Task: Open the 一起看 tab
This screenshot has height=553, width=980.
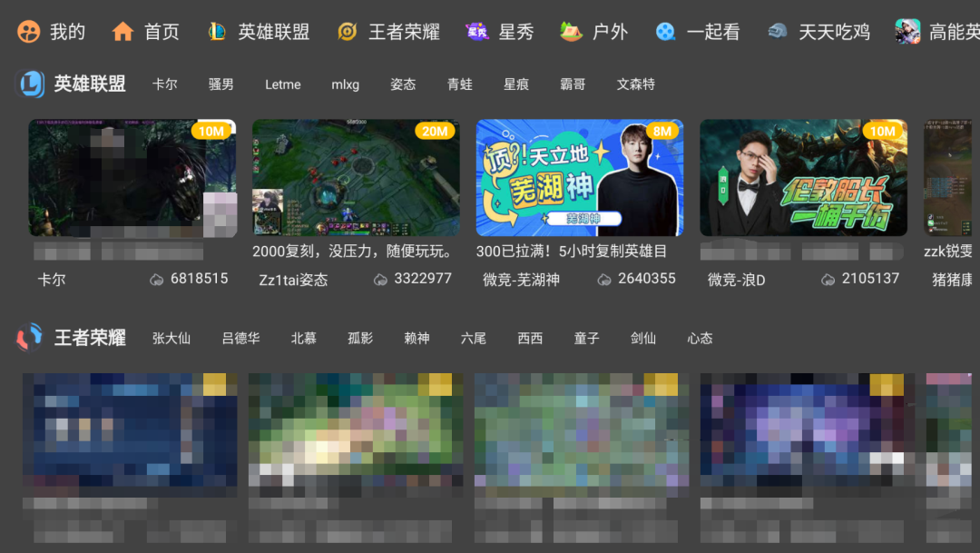Action: (713, 31)
